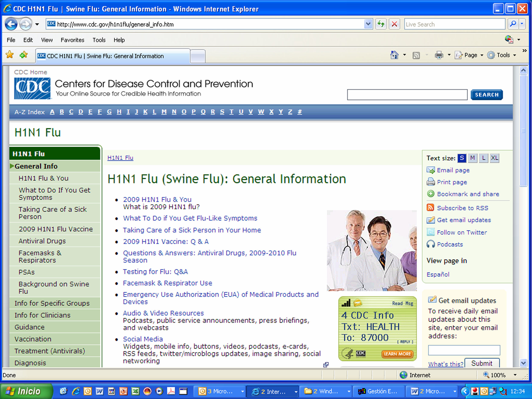This screenshot has height=399, width=532.
Task: Open the Tools menu in menu bar
Action: (99, 40)
